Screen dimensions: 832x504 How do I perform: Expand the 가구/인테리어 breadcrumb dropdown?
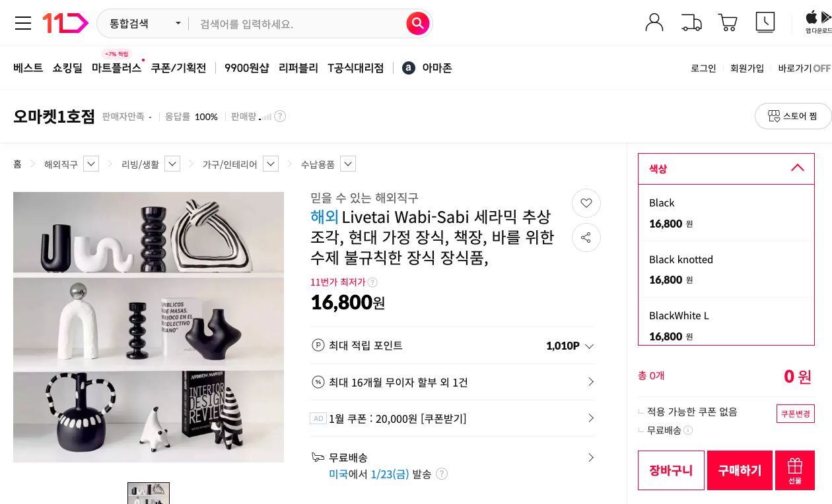[x=271, y=164]
